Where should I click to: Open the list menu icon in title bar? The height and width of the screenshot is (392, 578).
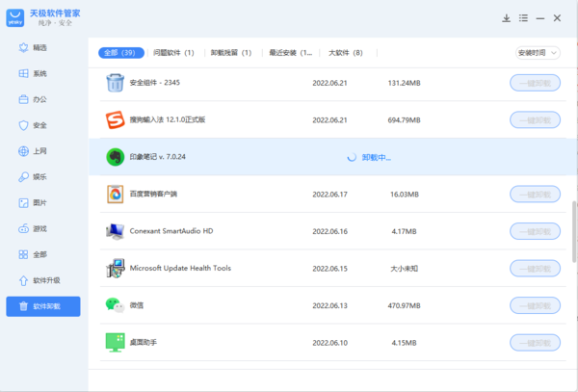(523, 18)
